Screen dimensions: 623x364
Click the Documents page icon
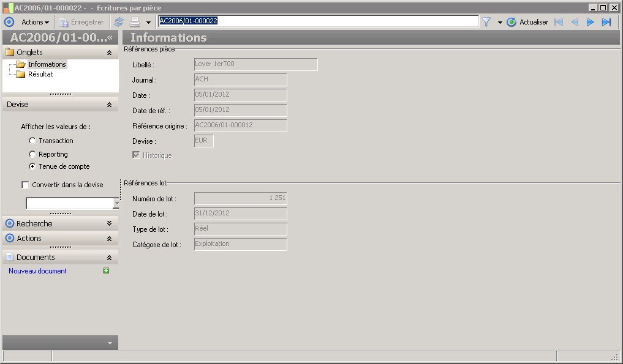coord(10,257)
